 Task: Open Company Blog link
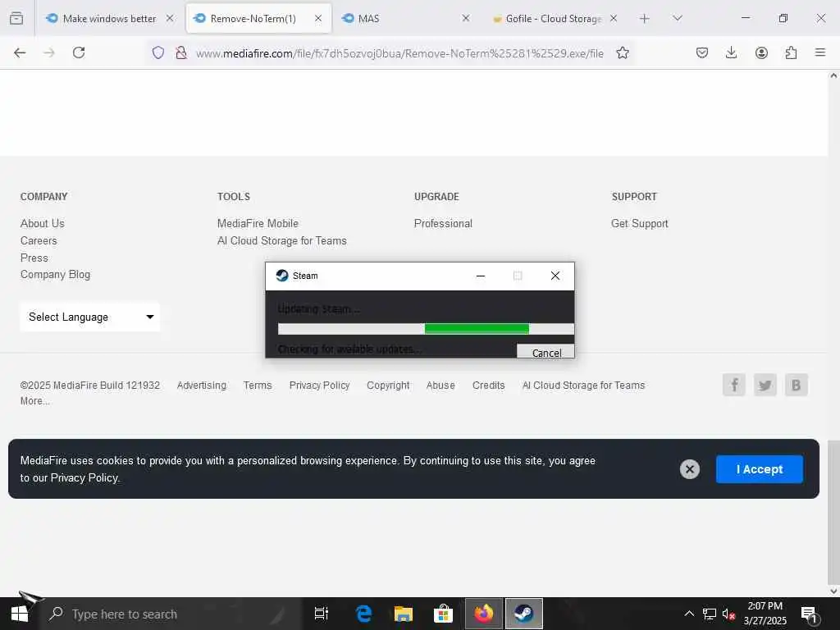pyautogui.click(x=55, y=274)
